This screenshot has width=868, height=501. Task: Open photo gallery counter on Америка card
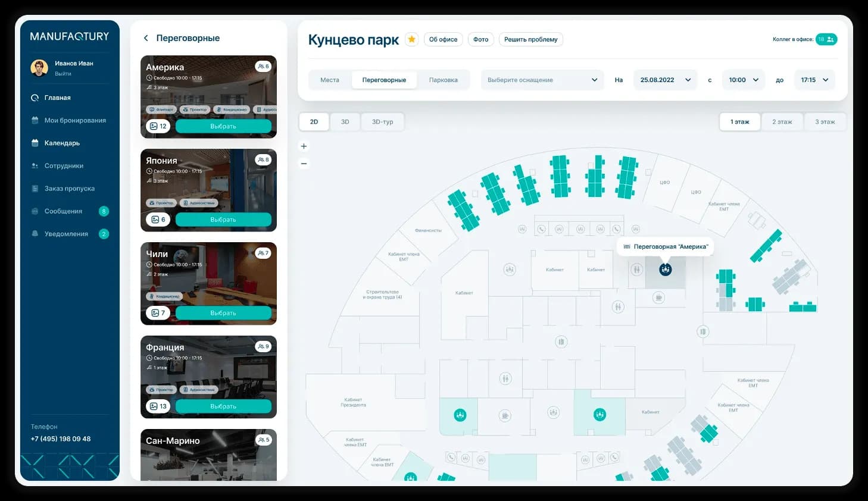(158, 126)
